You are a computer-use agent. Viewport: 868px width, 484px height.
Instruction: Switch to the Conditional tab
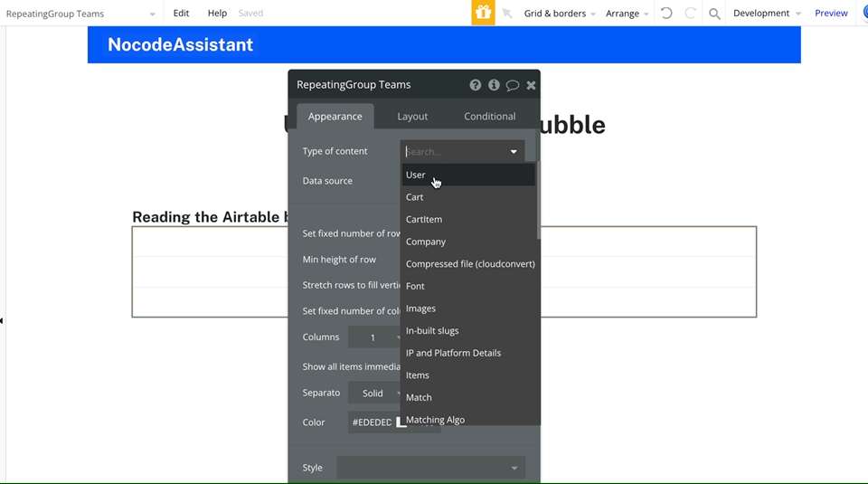pos(489,117)
